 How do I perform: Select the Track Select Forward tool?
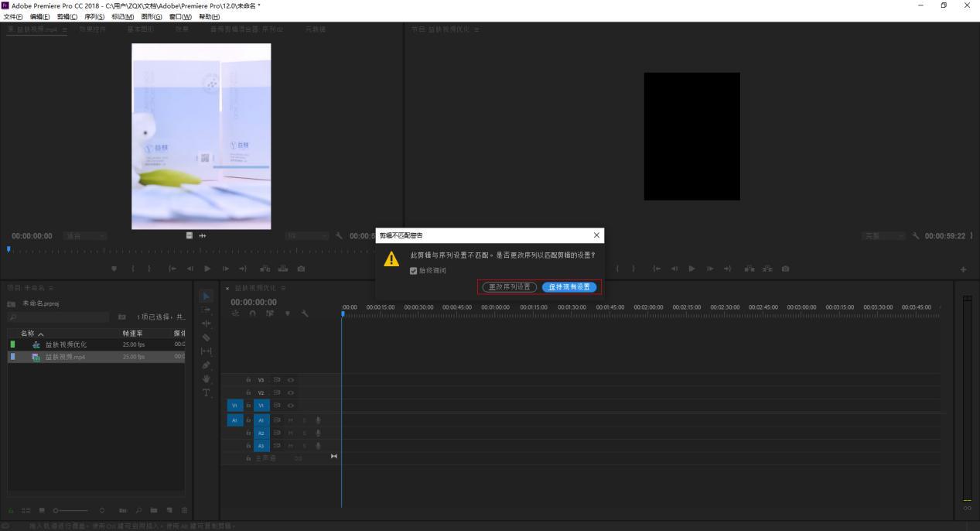[207, 310]
